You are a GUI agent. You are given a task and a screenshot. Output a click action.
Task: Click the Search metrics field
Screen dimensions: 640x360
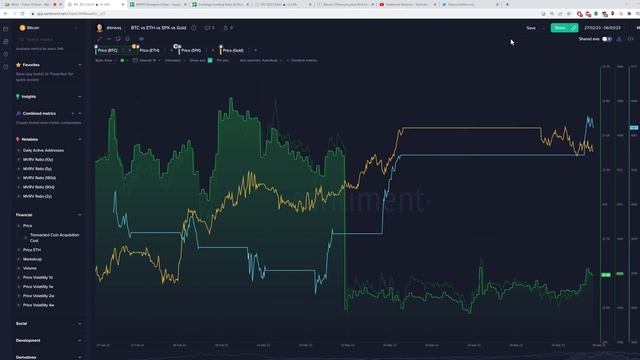tap(48, 40)
